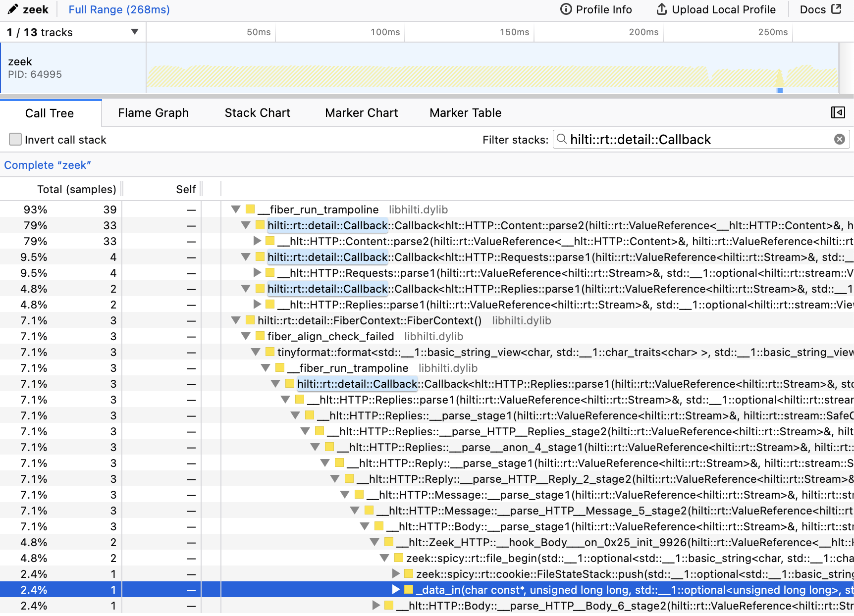854x616 pixels.
Task: Switch to the Marker Chart tab
Action: point(362,113)
